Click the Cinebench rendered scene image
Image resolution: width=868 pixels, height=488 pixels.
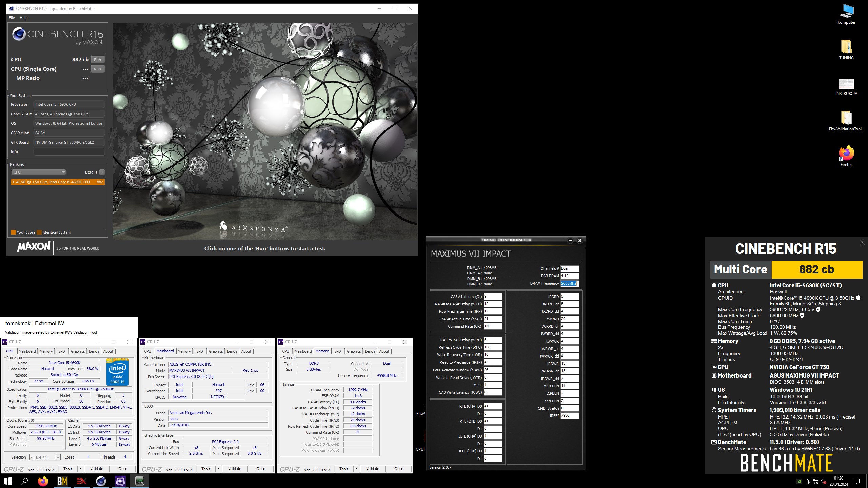point(265,131)
